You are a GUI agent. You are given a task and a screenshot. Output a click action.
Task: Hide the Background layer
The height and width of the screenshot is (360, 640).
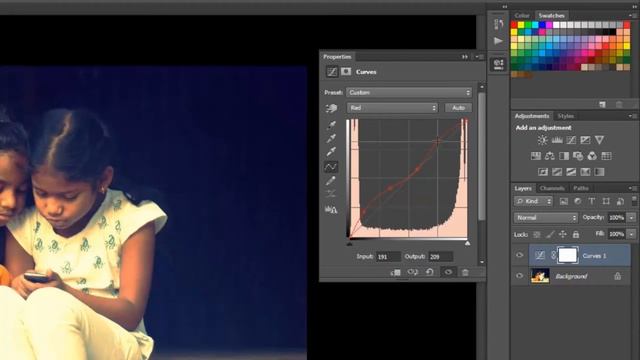coord(520,276)
